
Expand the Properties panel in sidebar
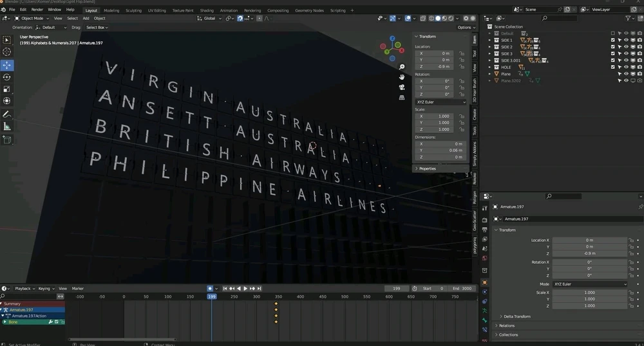(427, 168)
